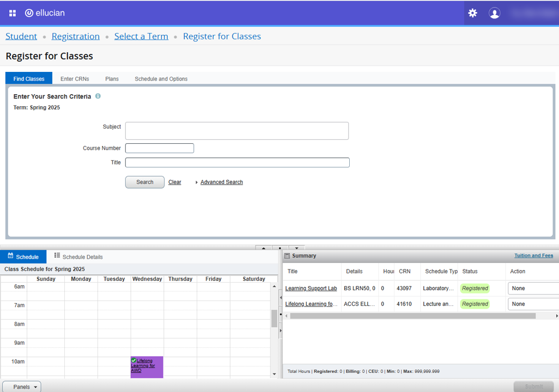Open Action dropdown for Learning Support Lab
Screen dimensions: 559x392
click(x=533, y=289)
